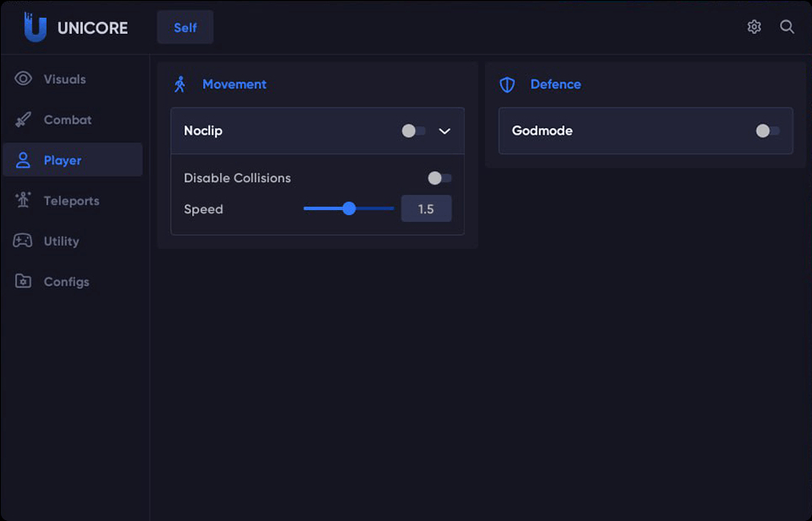Switch to the Self tab
The height and width of the screenshot is (521, 812).
pyautogui.click(x=185, y=27)
